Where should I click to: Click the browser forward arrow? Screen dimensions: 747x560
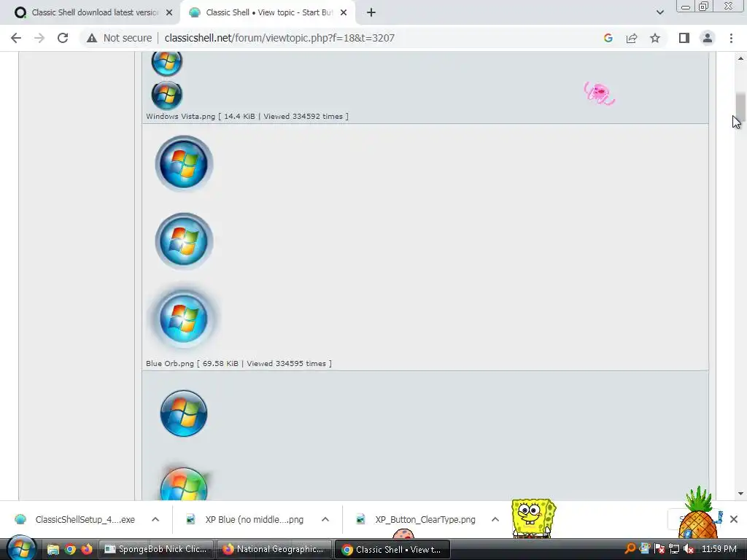tap(39, 38)
